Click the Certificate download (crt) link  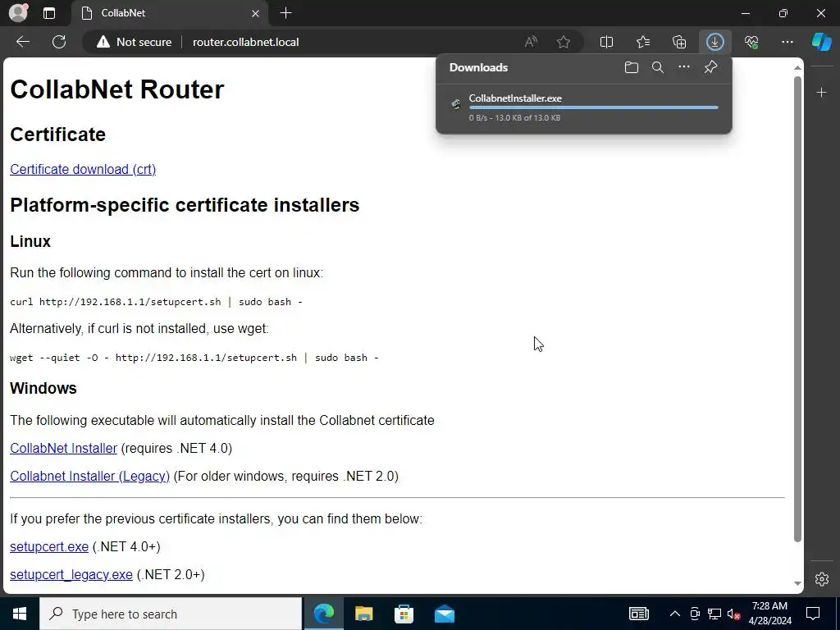pyautogui.click(x=83, y=169)
